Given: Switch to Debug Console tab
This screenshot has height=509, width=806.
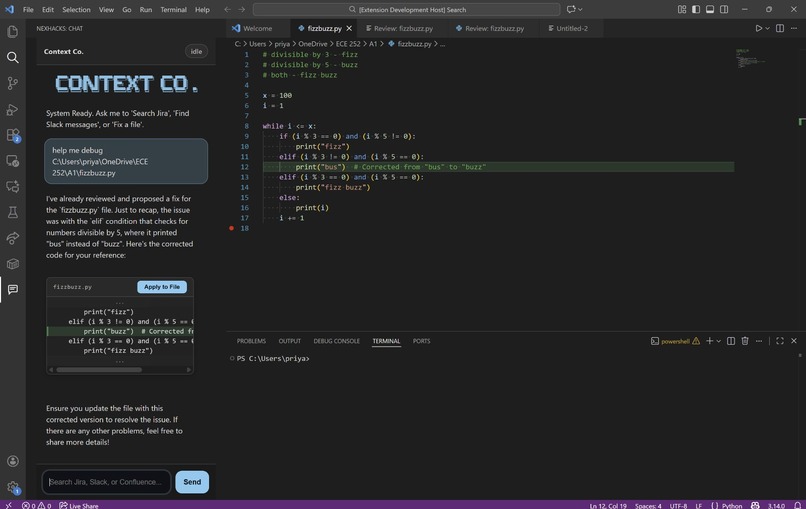Looking at the screenshot, I should [336, 341].
